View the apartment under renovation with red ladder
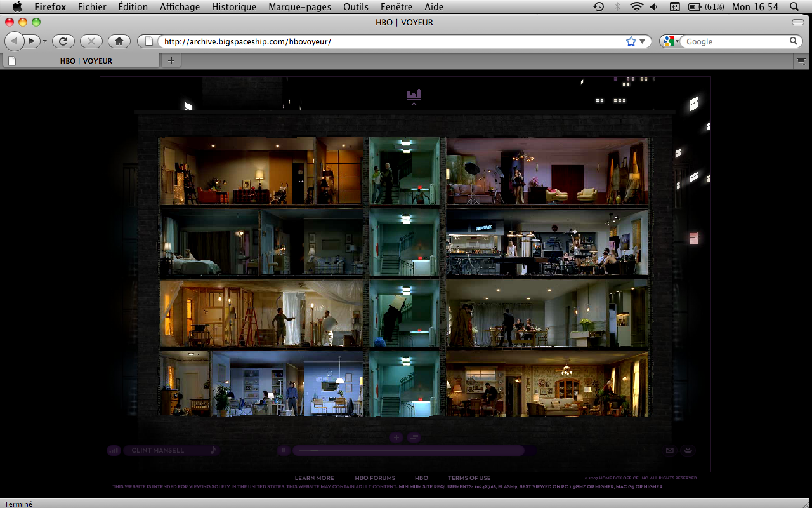812x508 pixels. pos(261,314)
